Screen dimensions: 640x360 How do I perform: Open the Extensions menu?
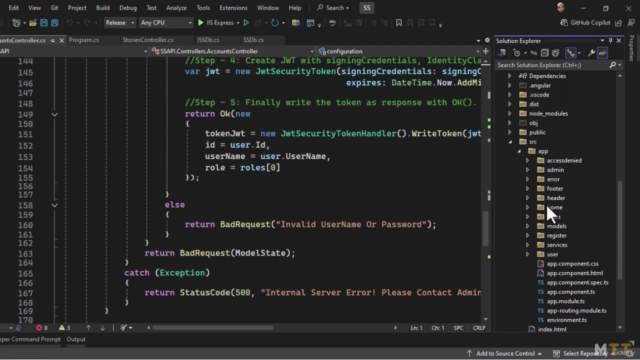point(233,8)
